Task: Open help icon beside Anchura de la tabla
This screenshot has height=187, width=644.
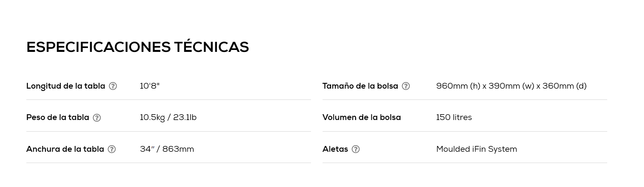Action: (112, 149)
